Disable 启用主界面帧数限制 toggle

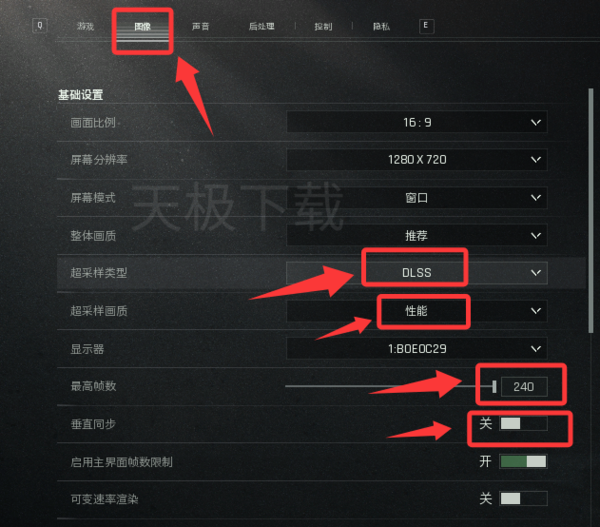(523, 462)
